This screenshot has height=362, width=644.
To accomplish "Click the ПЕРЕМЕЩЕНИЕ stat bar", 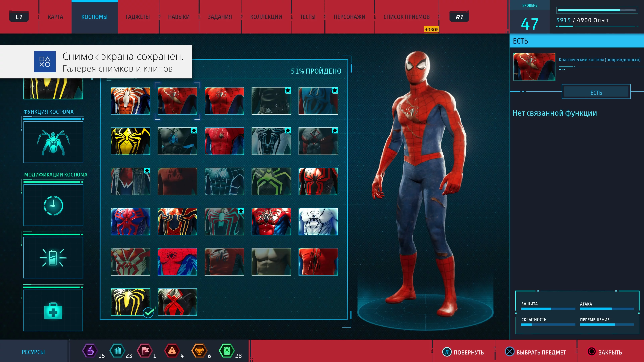I will pos(607,324).
